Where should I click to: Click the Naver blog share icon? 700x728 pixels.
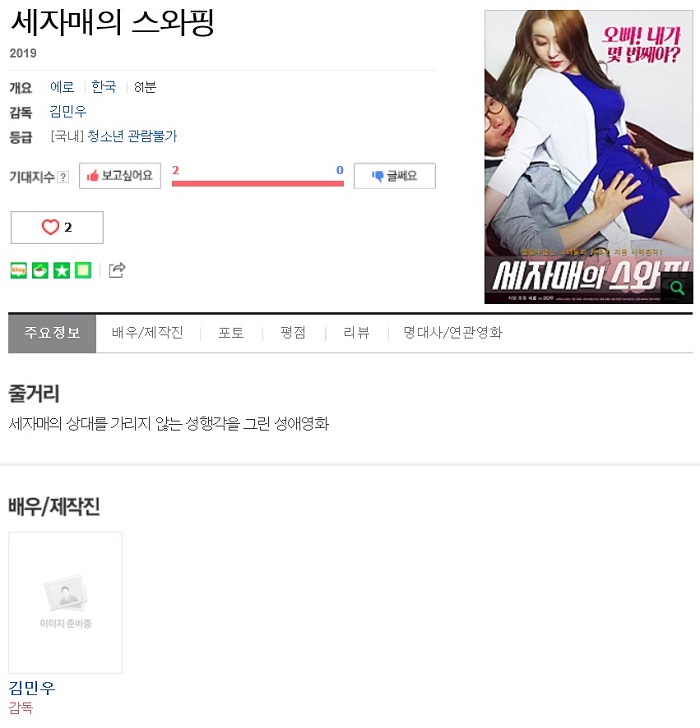19,270
